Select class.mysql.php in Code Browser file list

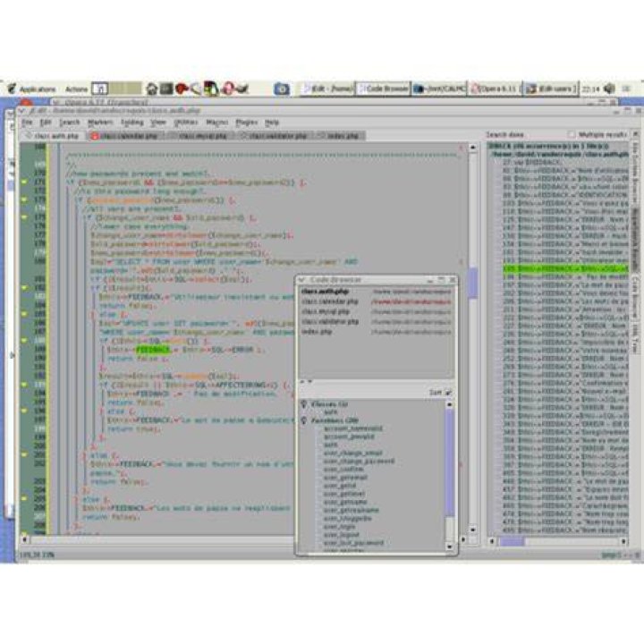[326, 311]
